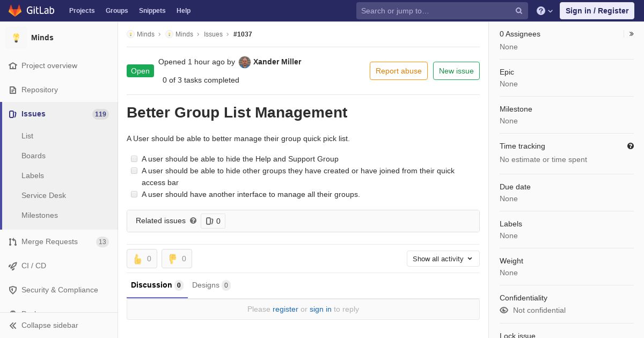Click second breadcrumb Minds lightbulb icon
The height and width of the screenshot is (338, 644).
[169, 34]
